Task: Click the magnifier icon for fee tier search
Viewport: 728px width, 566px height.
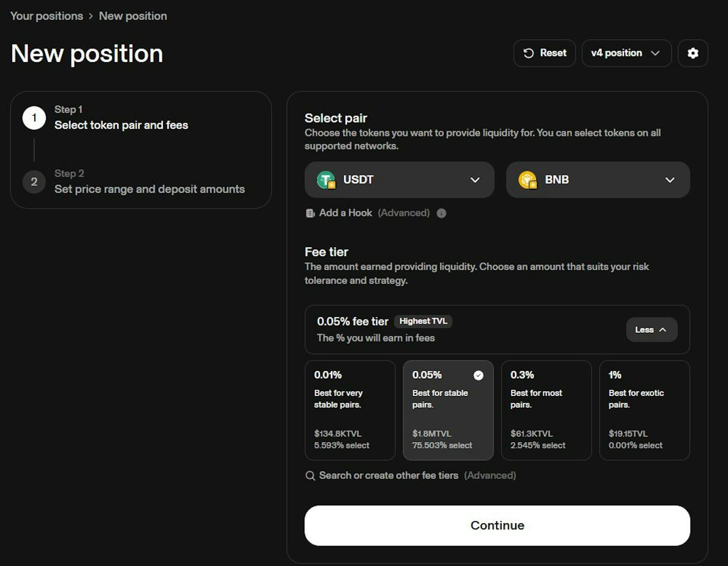Action: (310, 476)
